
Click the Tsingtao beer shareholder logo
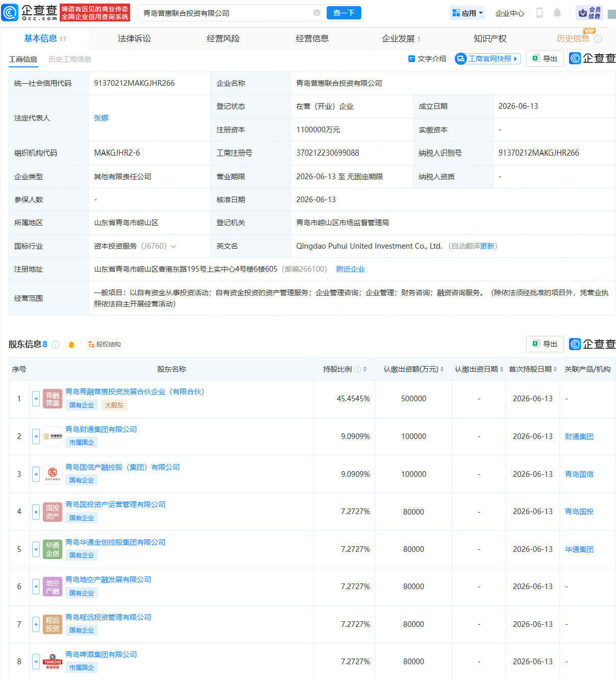click(53, 662)
